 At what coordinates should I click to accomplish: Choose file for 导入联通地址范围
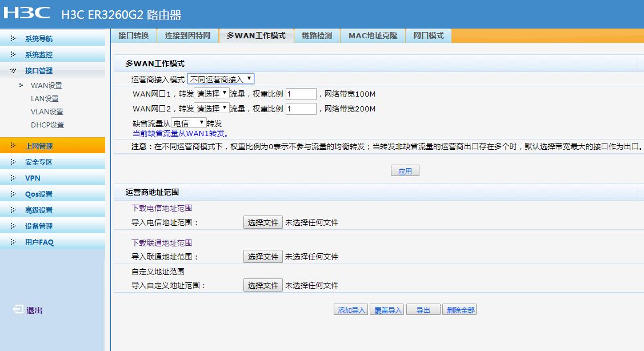[263, 257]
